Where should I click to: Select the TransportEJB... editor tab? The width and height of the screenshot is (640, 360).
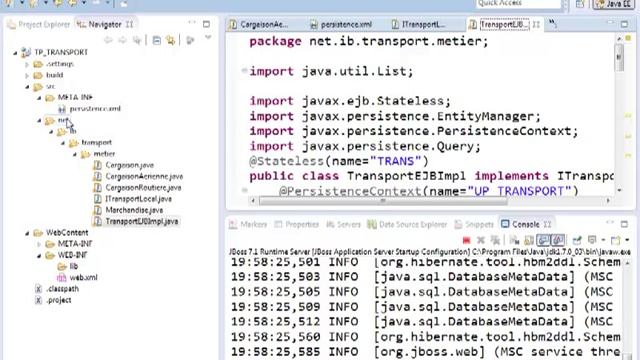click(x=499, y=24)
